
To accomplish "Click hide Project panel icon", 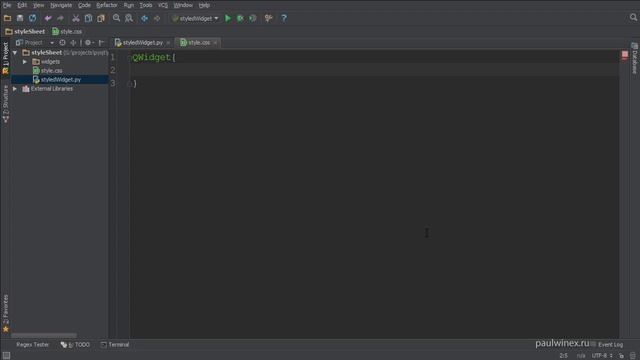I will pos(102,42).
